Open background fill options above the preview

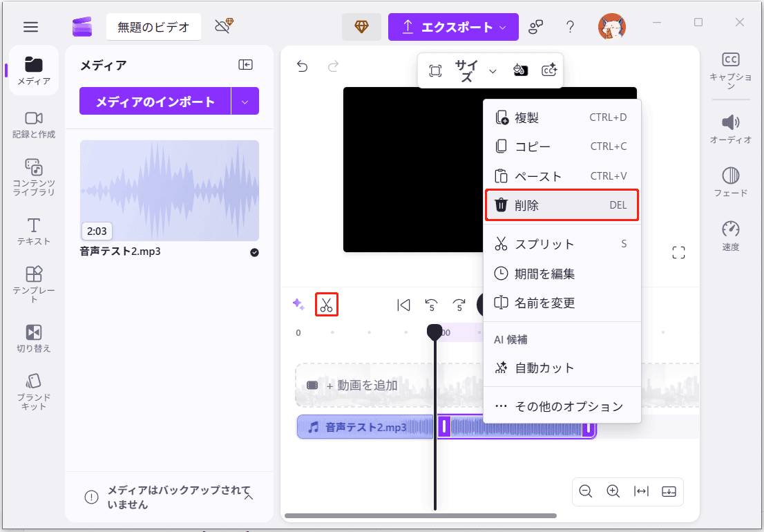pos(521,70)
